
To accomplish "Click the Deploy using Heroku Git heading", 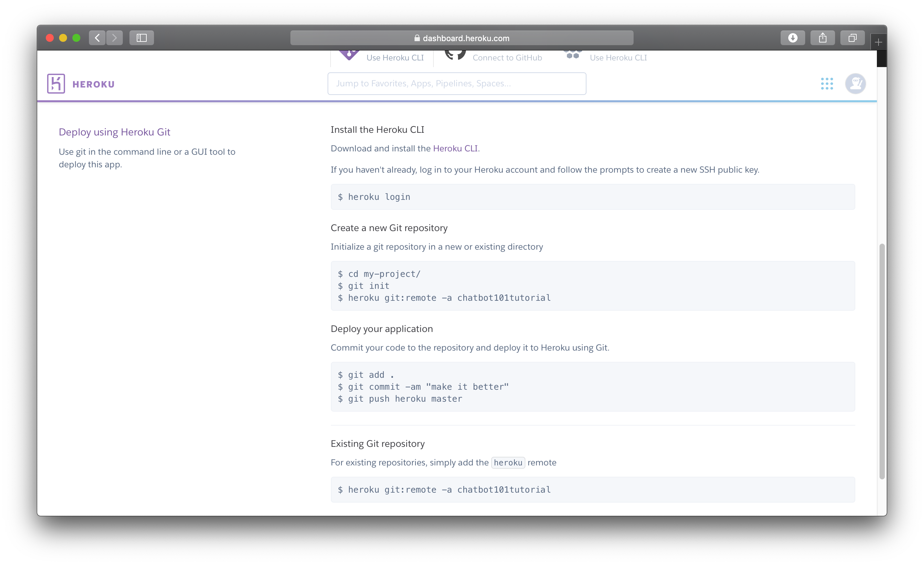I will click(115, 132).
